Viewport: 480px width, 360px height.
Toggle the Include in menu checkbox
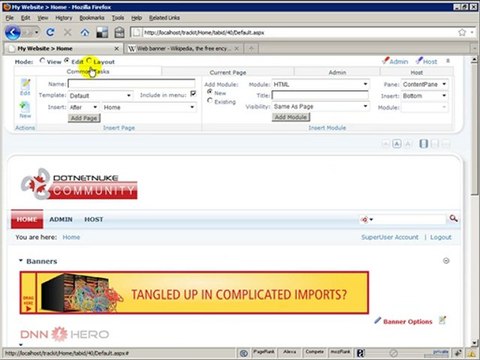click(193, 94)
